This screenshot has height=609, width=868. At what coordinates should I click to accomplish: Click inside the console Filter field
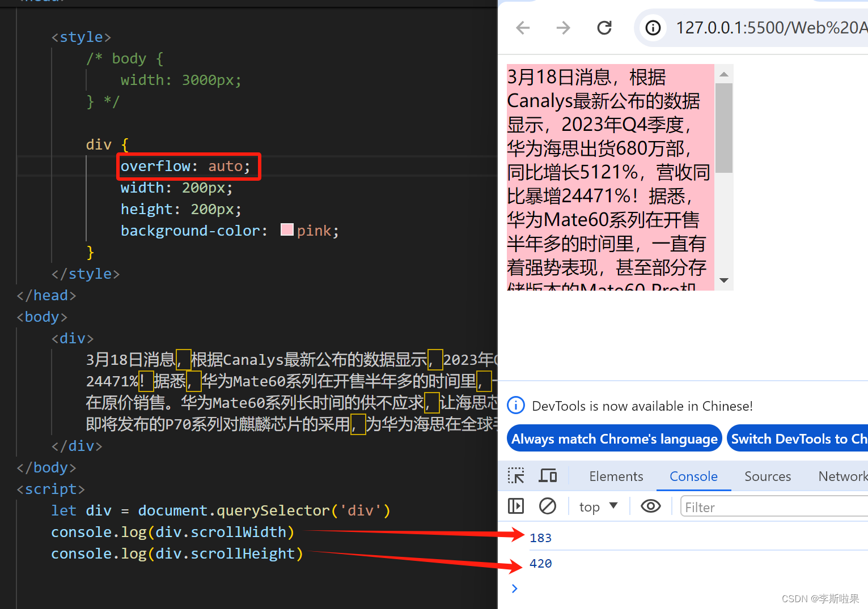pyautogui.click(x=737, y=506)
